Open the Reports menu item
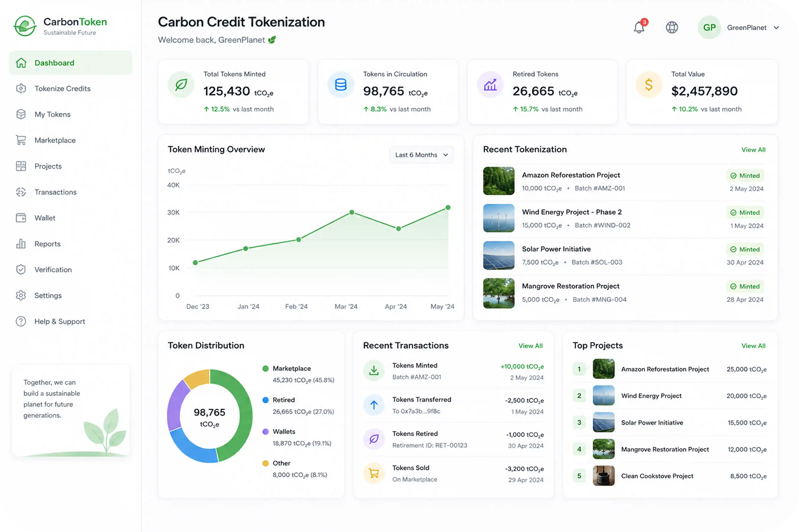 [x=70, y=244]
